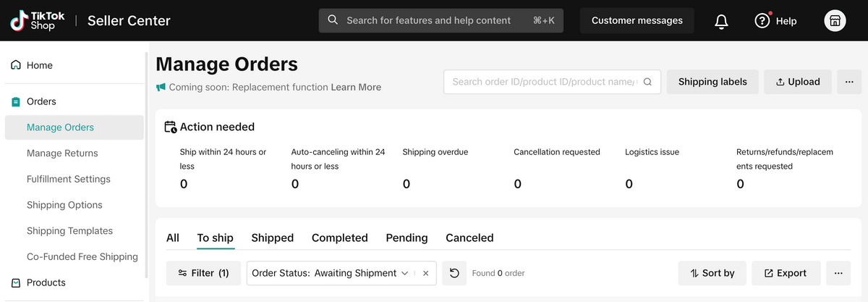This screenshot has width=868, height=302.
Task: Expand the Products section in sidebar
Action: [46, 282]
